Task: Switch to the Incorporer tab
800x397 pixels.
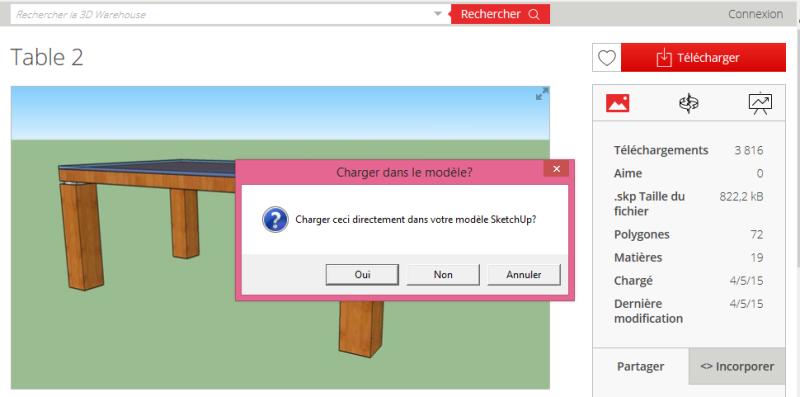Action: 737,366
